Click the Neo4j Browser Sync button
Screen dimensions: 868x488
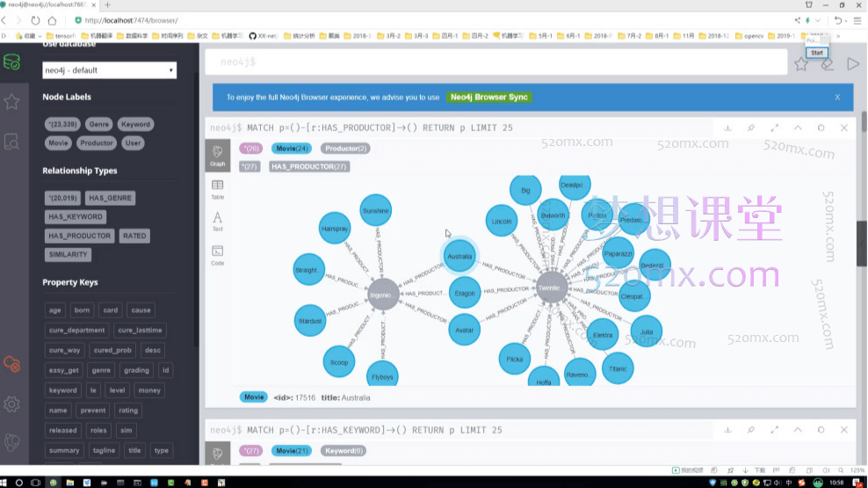[489, 98]
